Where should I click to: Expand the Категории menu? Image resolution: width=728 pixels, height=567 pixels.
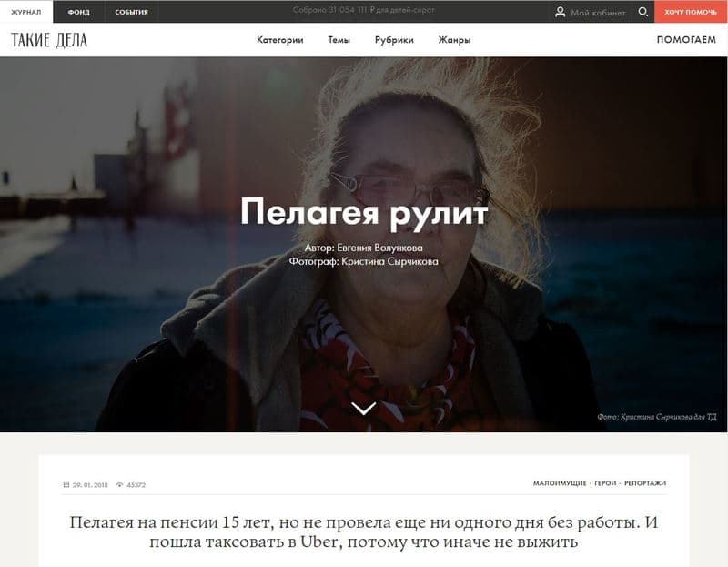279,40
